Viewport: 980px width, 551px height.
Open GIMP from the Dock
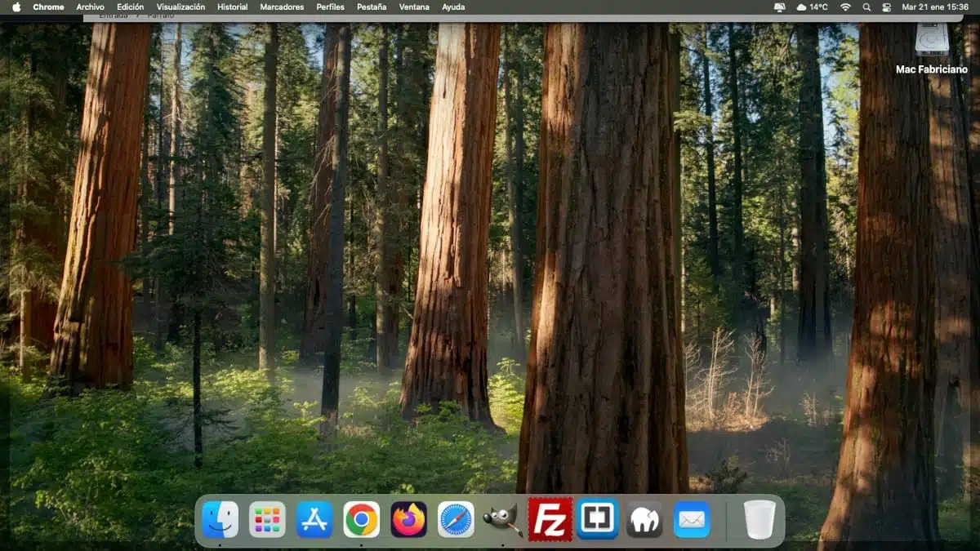click(503, 519)
